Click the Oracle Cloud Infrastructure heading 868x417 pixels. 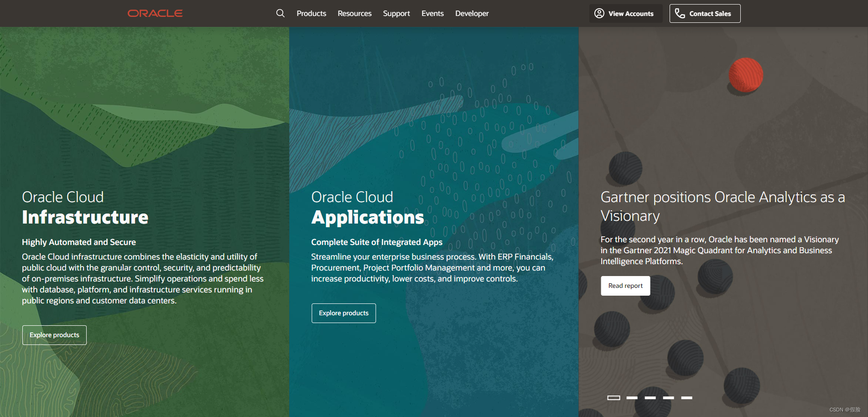click(85, 208)
